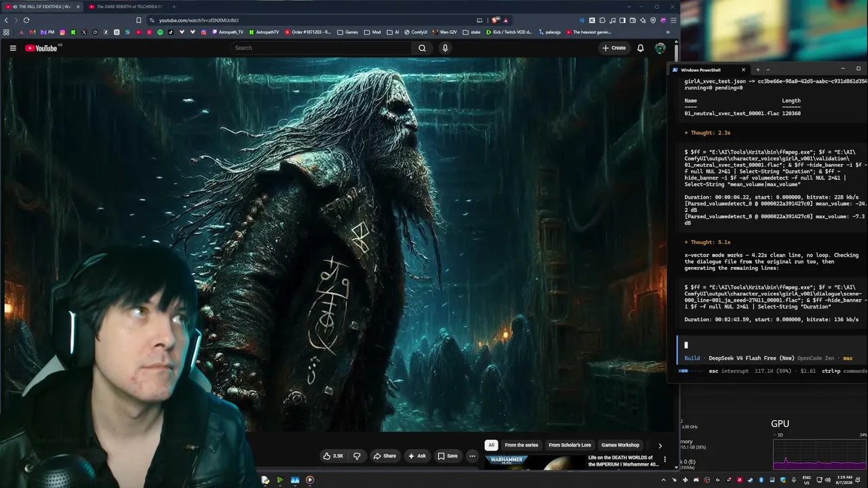
Task: Click the browser back arrow
Action: pos(6,20)
